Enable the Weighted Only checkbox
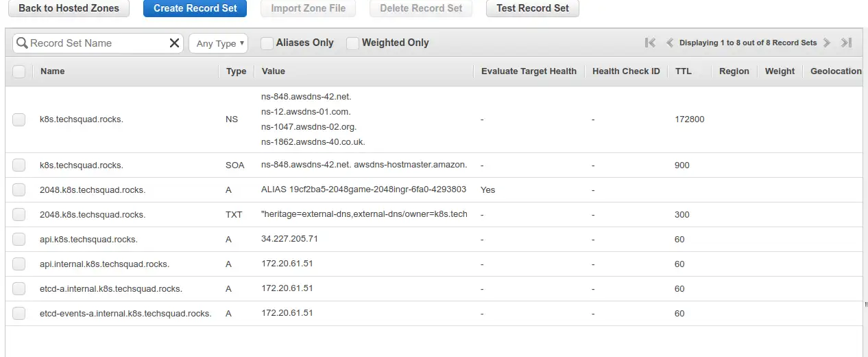The height and width of the screenshot is (357, 868). [352, 43]
